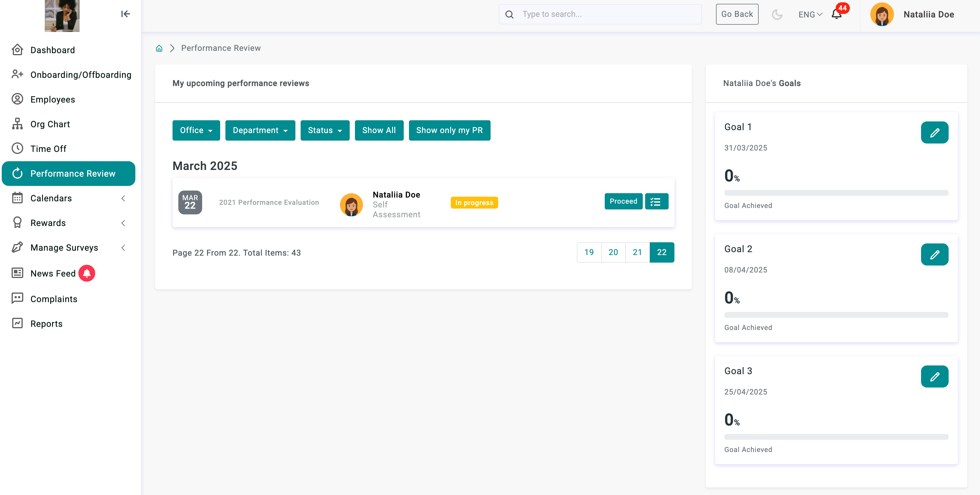The width and height of the screenshot is (980, 495).
Task: Click the 2021 Performance Evaluation title
Action: tap(269, 202)
